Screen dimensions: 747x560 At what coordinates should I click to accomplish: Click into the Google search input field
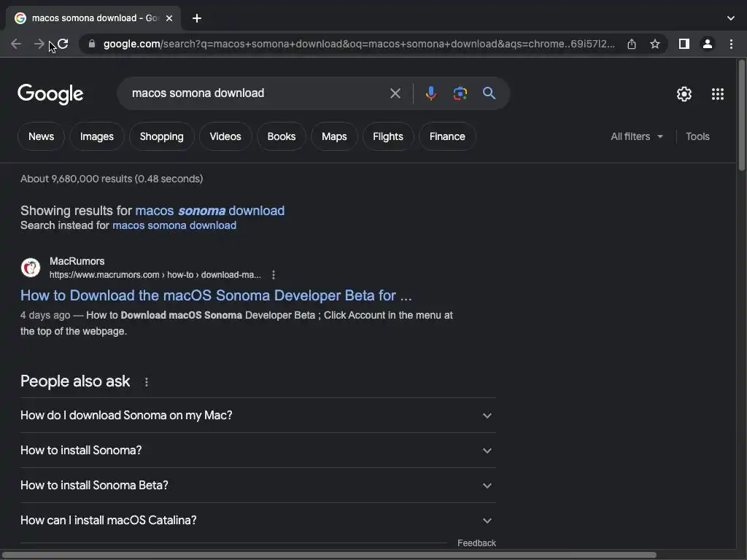pyautogui.click(x=258, y=93)
